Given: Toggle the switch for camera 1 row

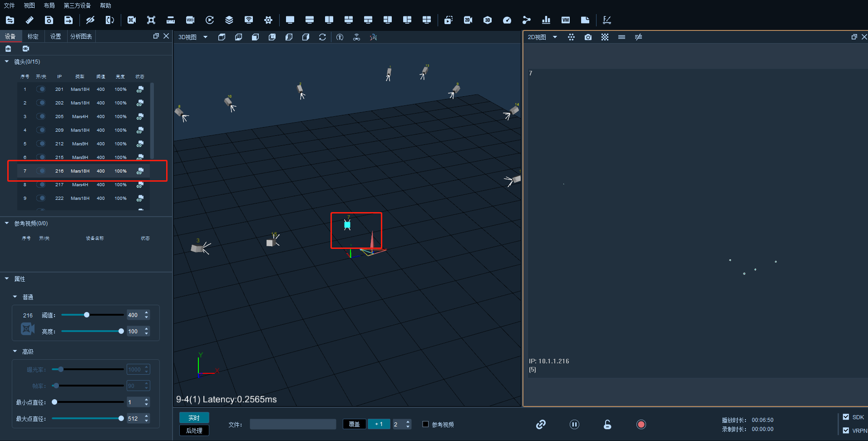Looking at the screenshot, I should (41, 89).
